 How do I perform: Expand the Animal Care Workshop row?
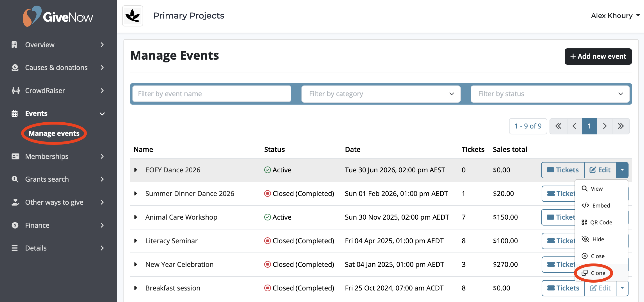pos(136,217)
